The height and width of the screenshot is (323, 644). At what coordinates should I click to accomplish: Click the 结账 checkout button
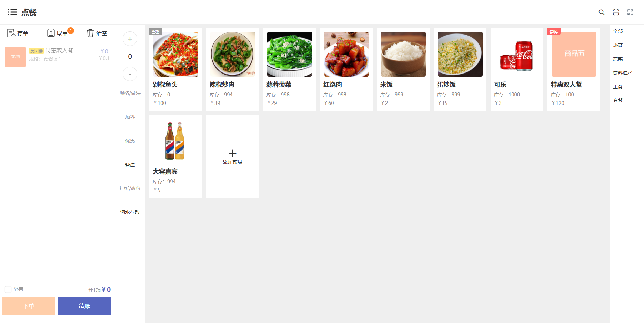pyautogui.click(x=84, y=306)
